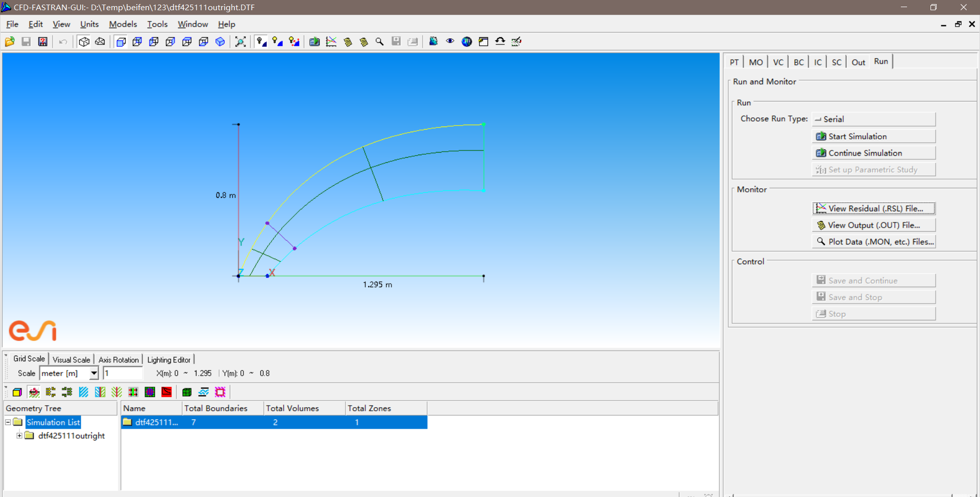Switch to the BC tab
Viewport: 980px width, 497px height.
(x=798, y=62)
